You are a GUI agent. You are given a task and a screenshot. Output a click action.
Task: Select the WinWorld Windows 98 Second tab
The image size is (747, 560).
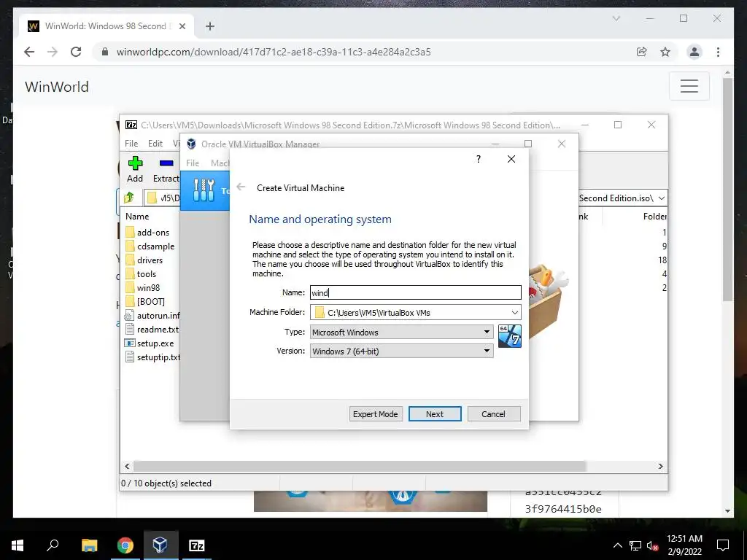(107, 26)
